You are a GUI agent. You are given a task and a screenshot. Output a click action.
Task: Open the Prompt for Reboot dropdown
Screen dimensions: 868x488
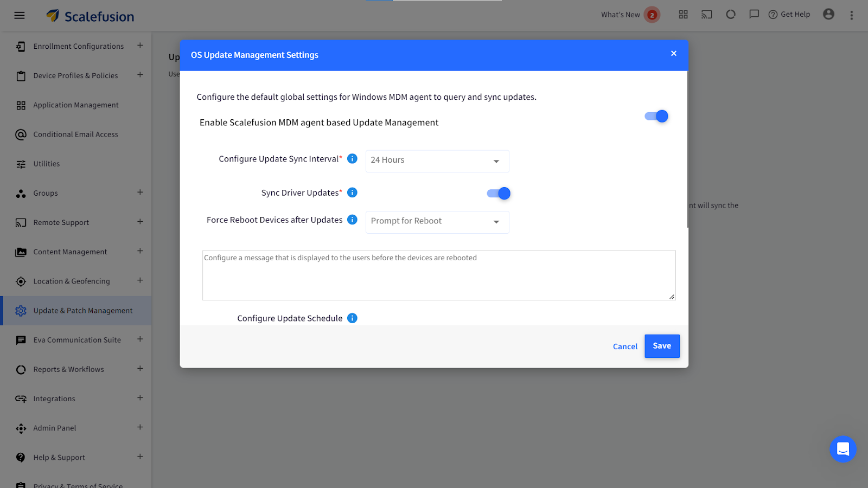click(x=437, y=222)
